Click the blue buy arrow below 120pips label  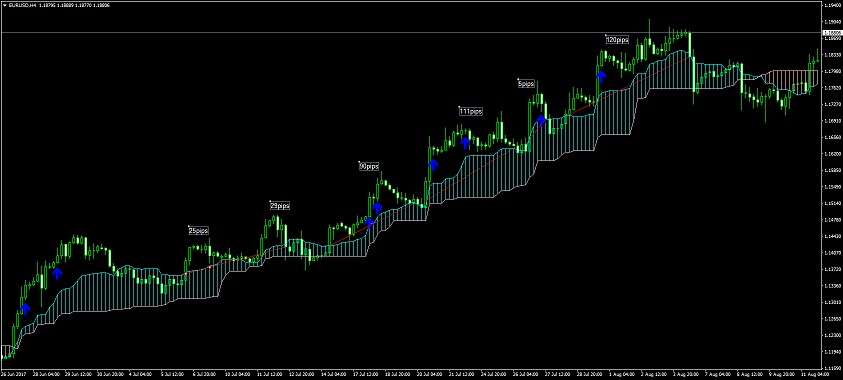pyautogui.click(x=601, y=76)
